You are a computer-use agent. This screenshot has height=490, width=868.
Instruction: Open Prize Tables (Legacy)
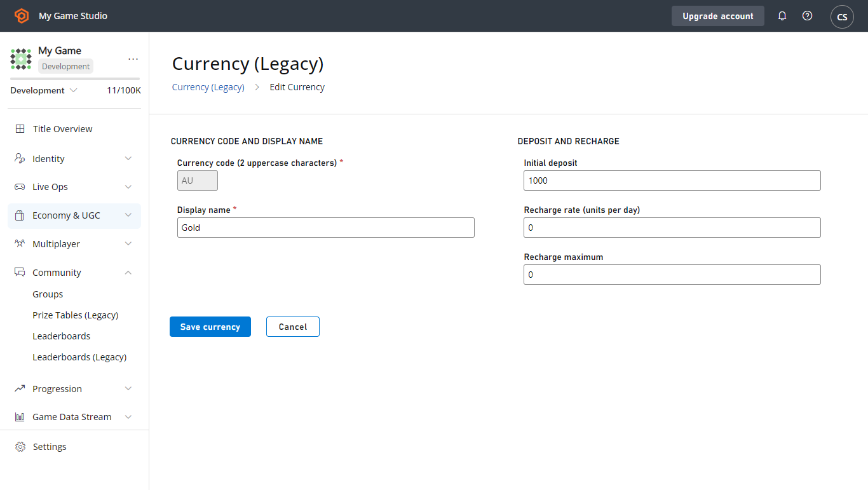click(x=76, y=315)
